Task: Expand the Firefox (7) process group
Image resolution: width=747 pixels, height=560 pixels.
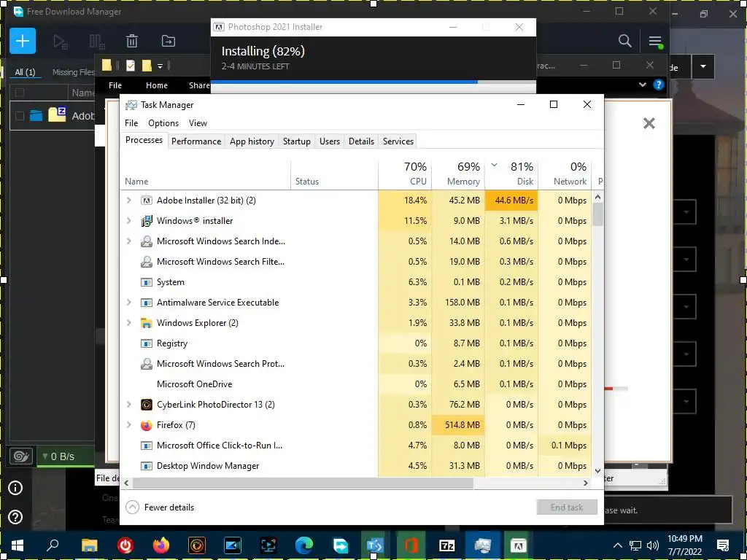Action: coord(128,425)
